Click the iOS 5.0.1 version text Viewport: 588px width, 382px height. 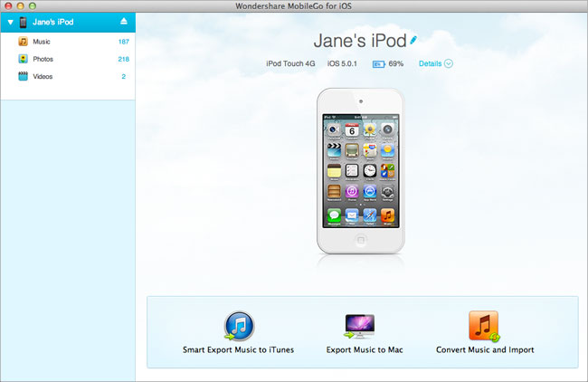pos(342,63)
